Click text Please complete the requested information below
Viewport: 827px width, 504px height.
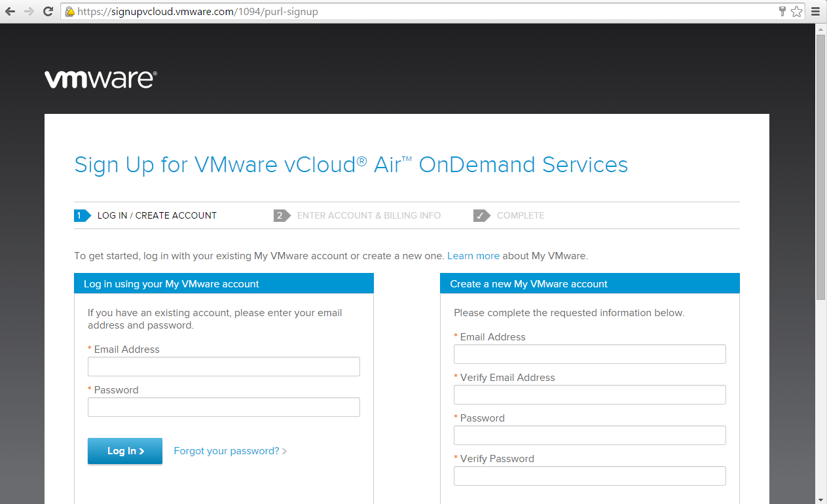click(x=569, y=313)
